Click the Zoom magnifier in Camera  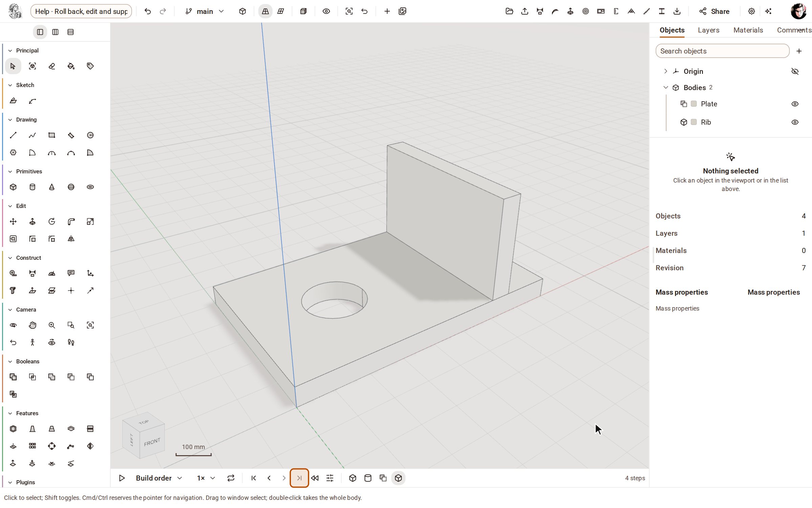[52, 325]
